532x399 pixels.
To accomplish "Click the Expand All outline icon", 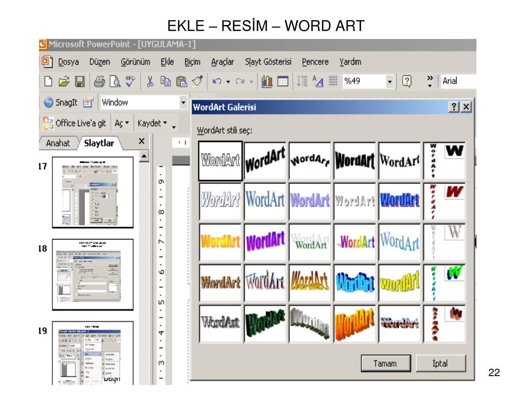I will click(302, 82).
